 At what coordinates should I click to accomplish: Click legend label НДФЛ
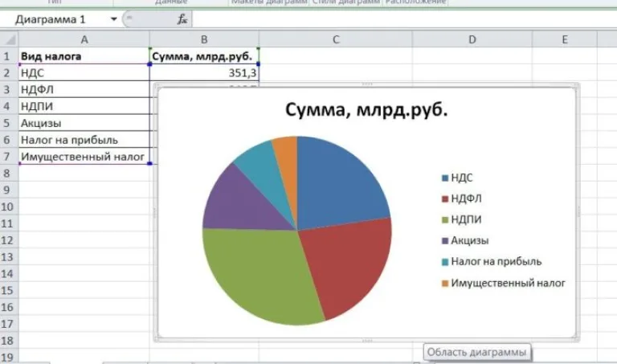(466, 198)
